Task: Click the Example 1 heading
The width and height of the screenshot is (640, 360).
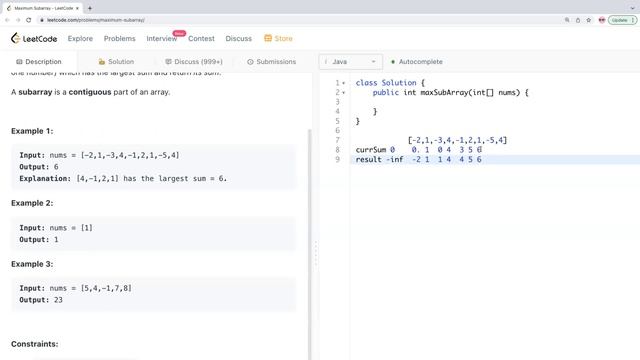Action: pos(32,131)
